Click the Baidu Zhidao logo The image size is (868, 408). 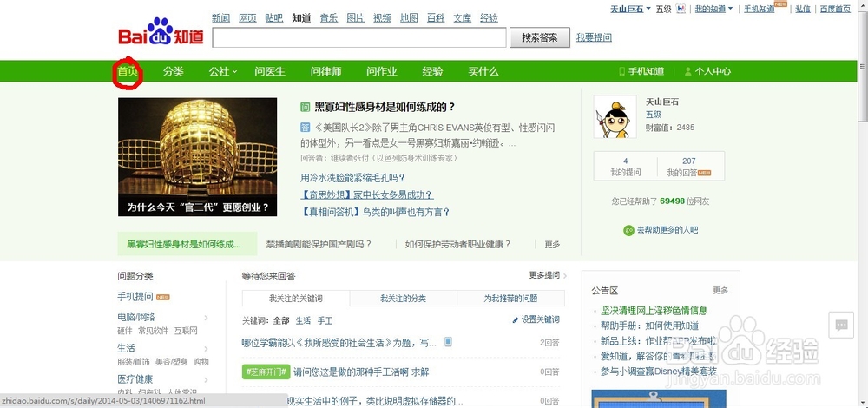pyautogui.click(x=161, y=31)
